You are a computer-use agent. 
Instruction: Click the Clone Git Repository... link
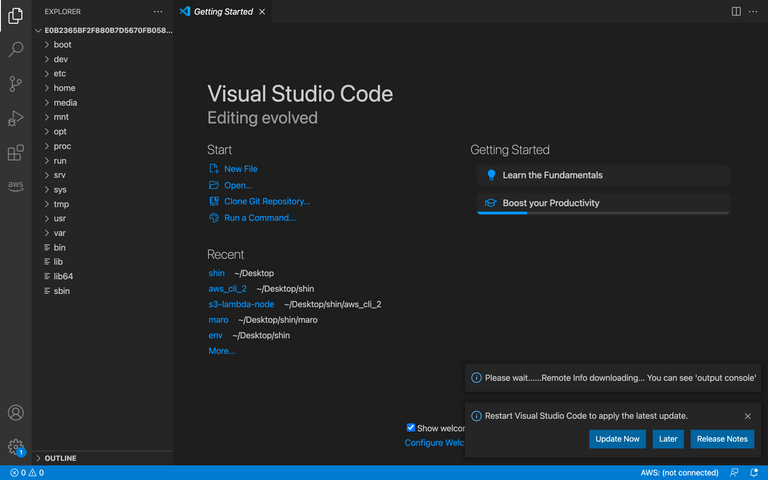(x=267, y=201)
